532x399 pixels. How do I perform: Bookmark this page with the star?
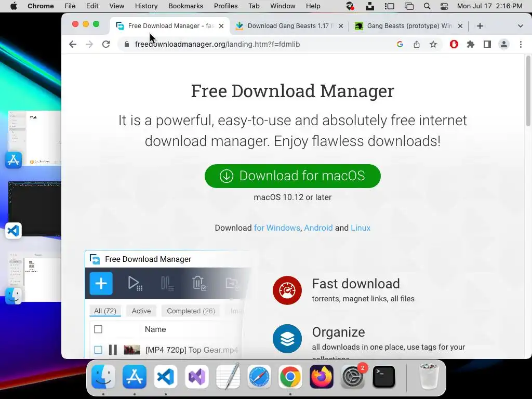[x=433, y=44]
